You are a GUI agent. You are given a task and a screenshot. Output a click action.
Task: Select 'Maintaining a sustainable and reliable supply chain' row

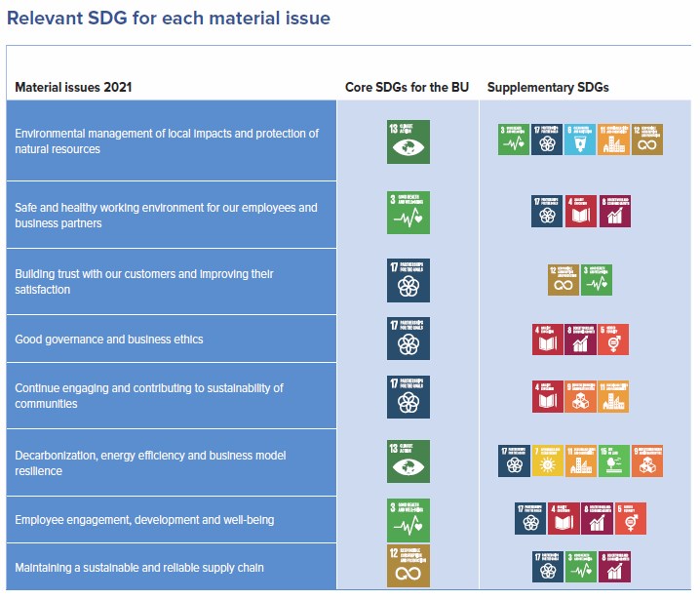coord(171,567)
